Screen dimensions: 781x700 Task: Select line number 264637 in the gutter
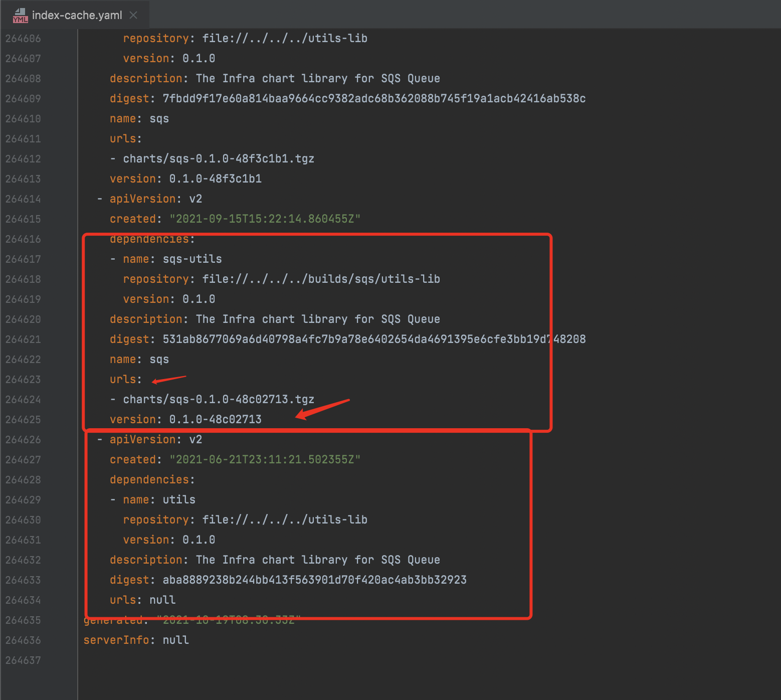pyautogui.click(x=23, y=660)
